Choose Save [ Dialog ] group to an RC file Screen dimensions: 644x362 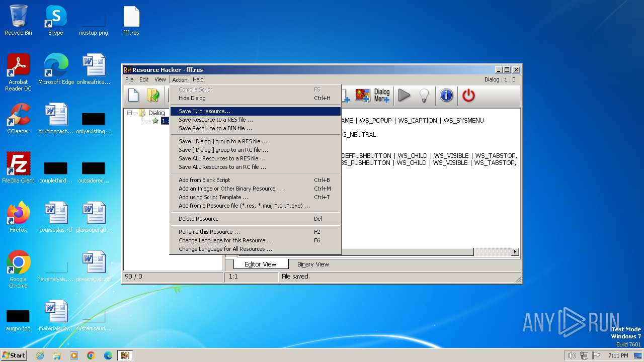tap(256, 150)
